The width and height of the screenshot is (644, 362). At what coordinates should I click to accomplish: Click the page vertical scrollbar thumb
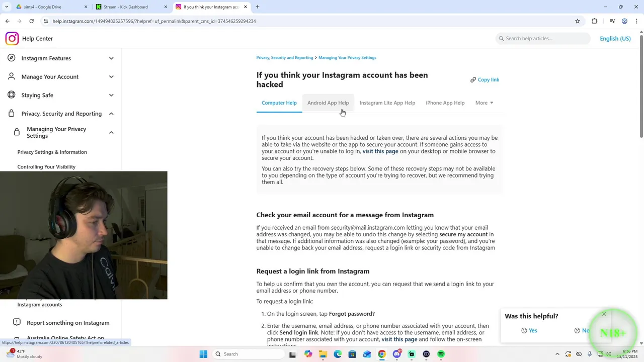coord(641,86)
